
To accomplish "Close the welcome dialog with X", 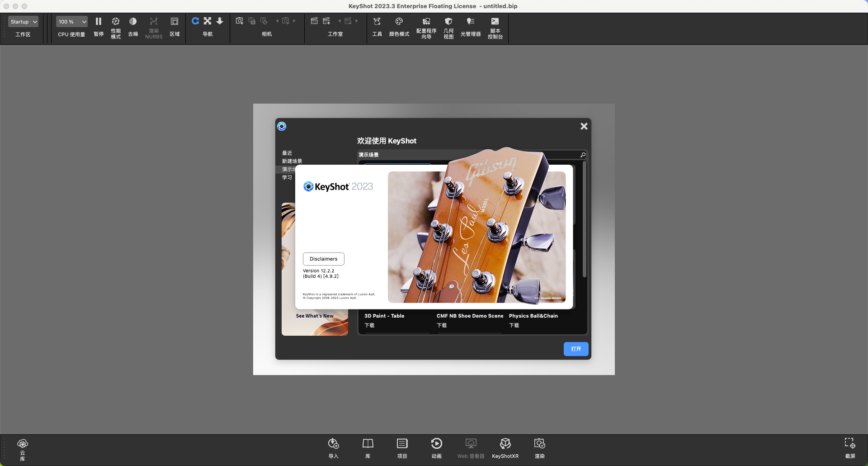I will pyautogui.click(x=584, y=126).
